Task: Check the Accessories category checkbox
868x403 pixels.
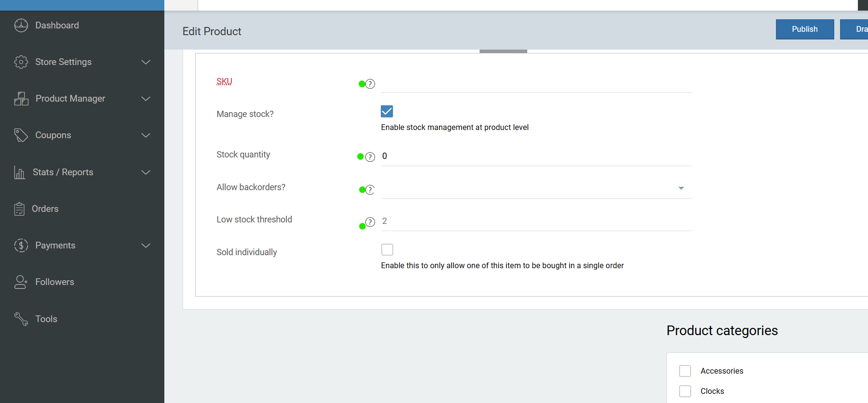Action: pyautogui.click(x=685, y=371)
